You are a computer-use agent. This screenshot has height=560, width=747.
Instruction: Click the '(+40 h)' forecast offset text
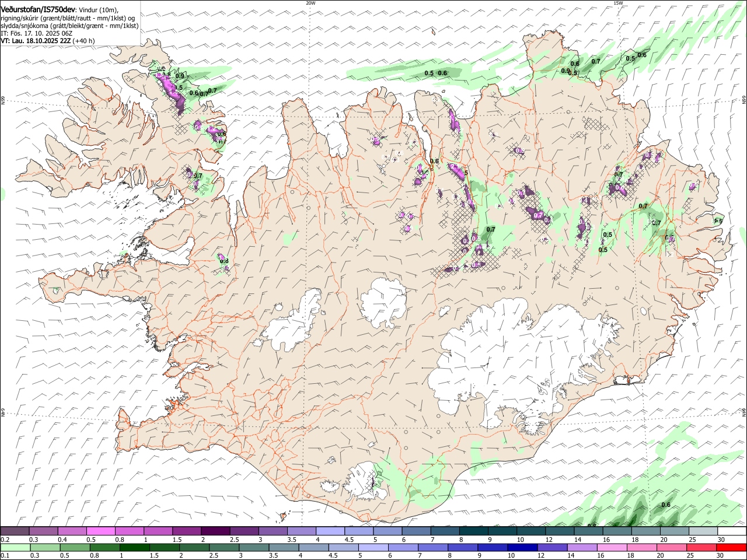pos(84,41)
